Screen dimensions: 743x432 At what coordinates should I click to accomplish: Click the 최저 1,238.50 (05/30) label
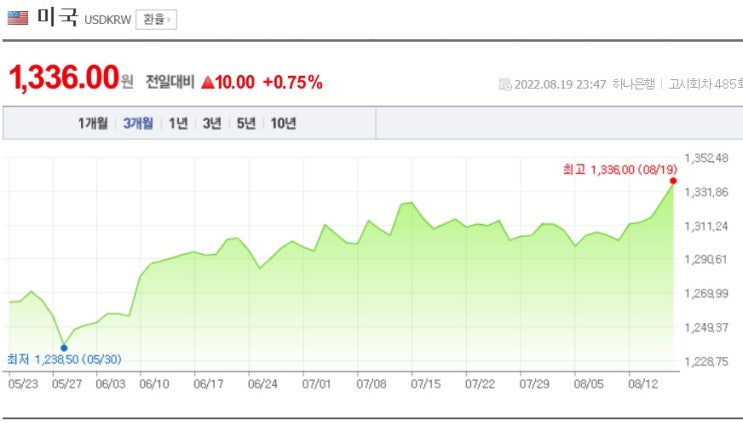click(64, 360)
